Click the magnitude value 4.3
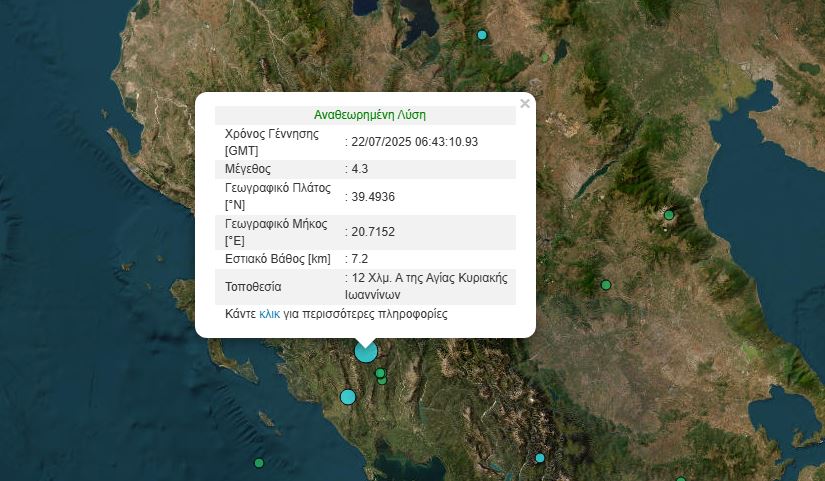The width and height of the screenshot is (825, 481). [359, 169]
